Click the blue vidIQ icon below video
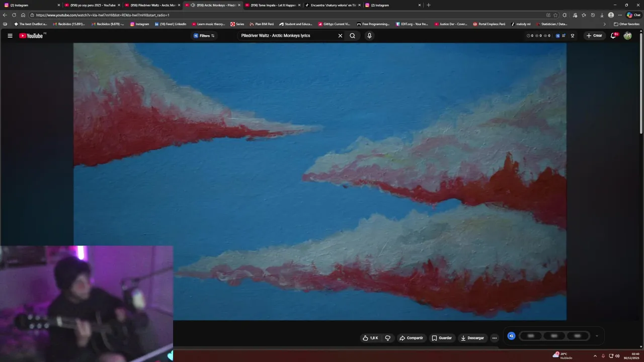 511,336
